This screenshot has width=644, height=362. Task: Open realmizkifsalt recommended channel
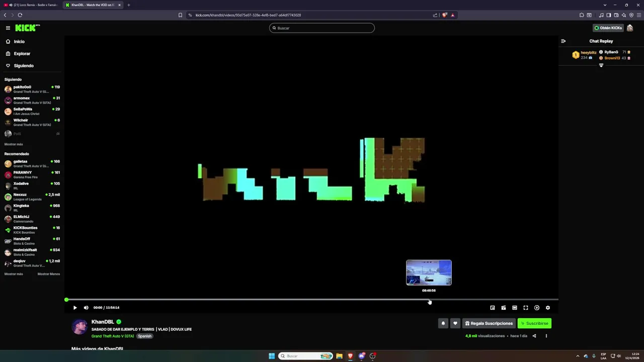tap(32, 252)
